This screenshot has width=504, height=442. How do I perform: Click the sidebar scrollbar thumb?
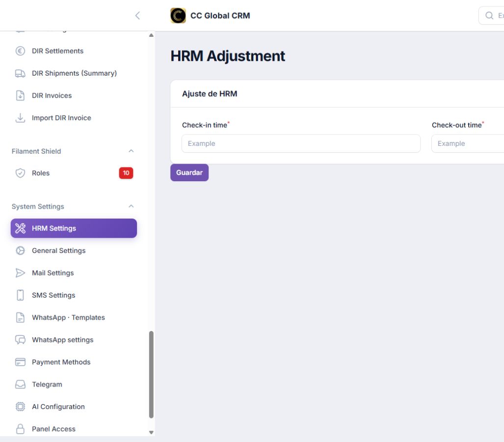(151, 375)
